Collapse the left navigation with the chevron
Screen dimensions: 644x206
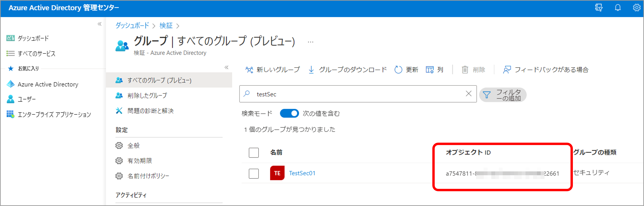(100, 24)
